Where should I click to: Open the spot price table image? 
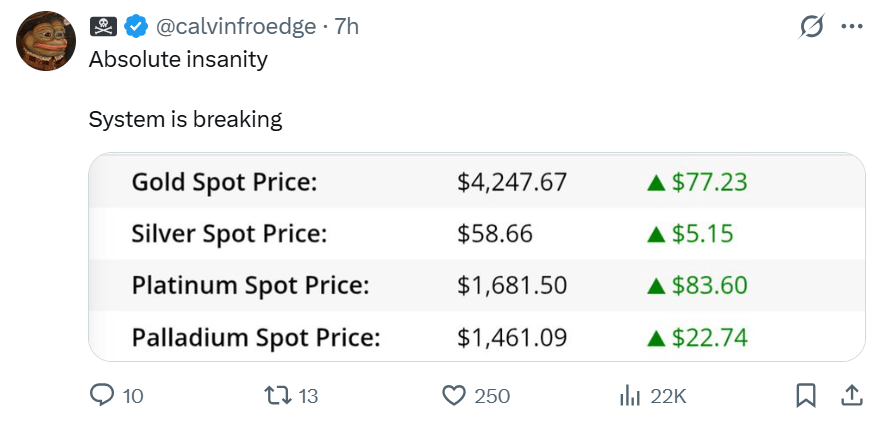[x=476, y=257]
